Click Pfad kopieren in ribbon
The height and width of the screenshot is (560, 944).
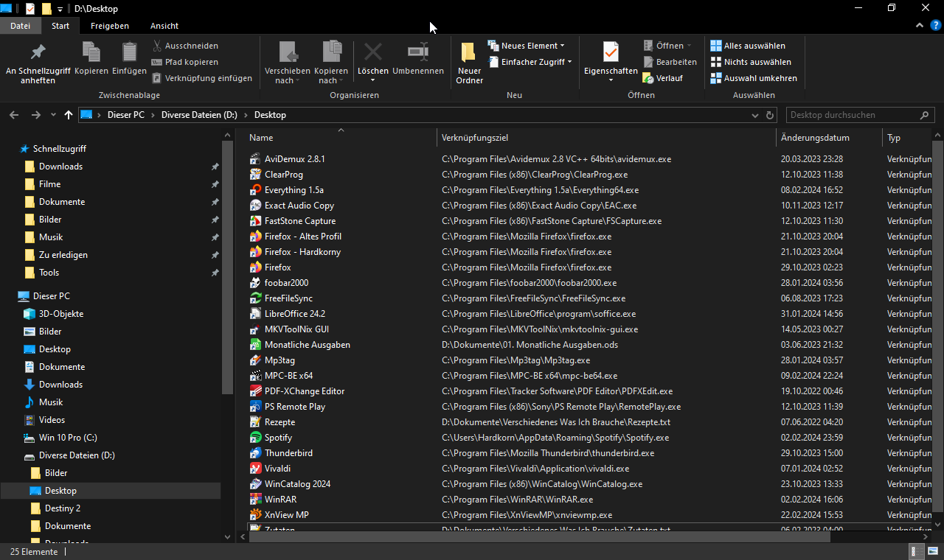click(184, 62)
